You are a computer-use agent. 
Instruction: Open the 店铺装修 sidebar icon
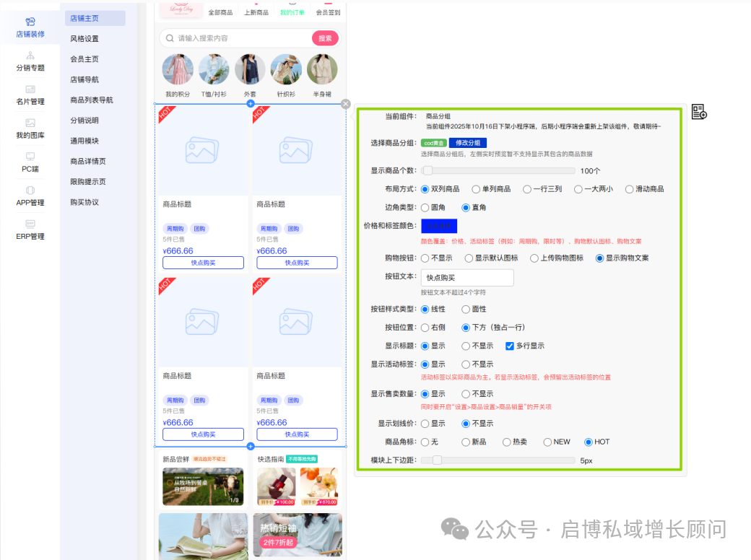point(30,22)
